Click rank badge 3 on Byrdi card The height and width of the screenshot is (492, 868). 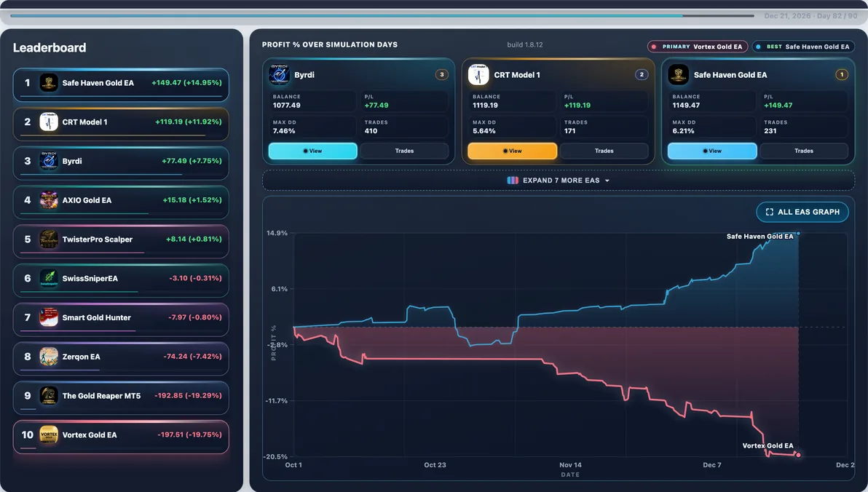tap(442, 75)
